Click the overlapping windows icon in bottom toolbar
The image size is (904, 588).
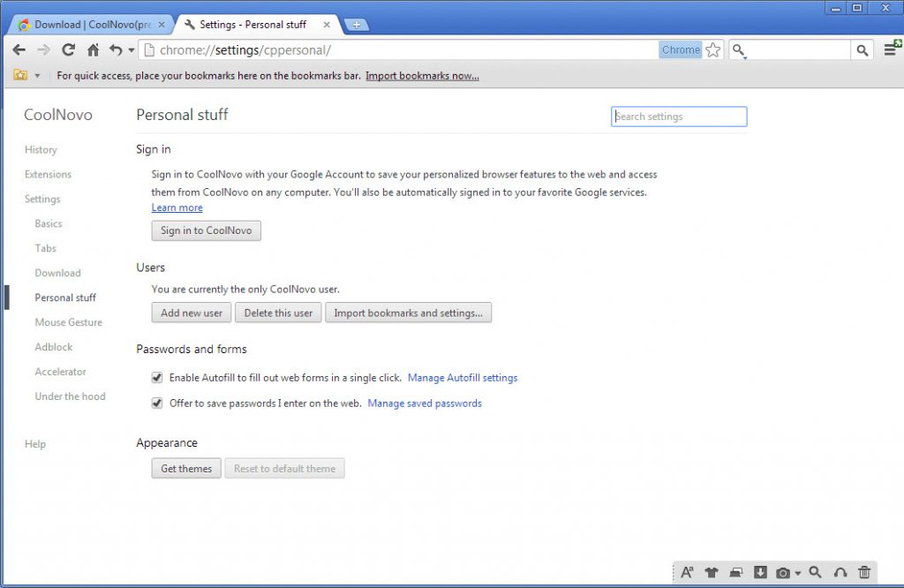(736, 572)
